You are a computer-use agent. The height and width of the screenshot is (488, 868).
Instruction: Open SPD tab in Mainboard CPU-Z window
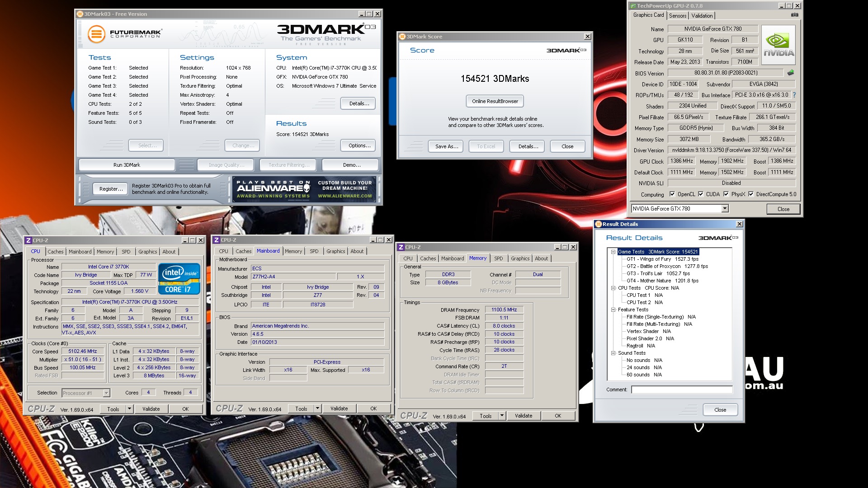pyautogui.click(x=314, y=251)
